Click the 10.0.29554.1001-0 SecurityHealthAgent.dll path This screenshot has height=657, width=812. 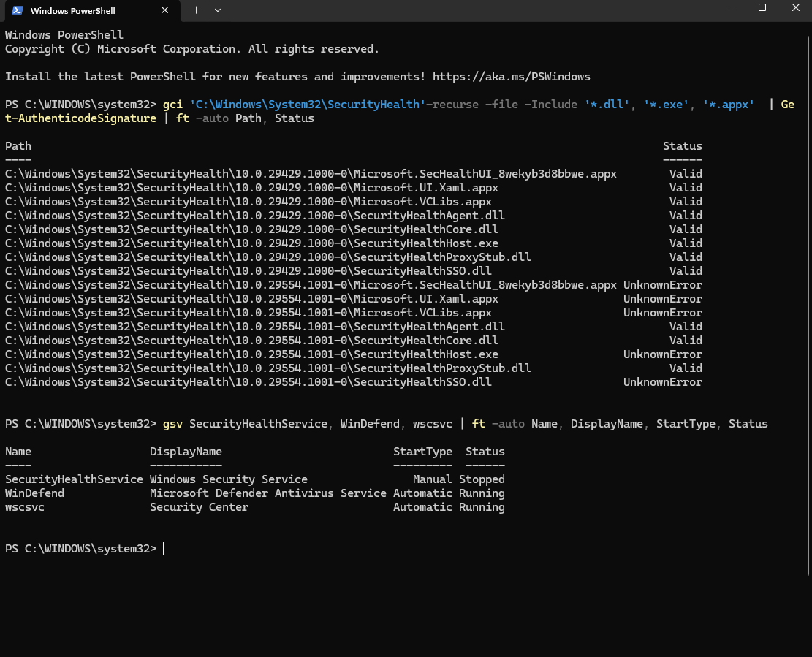pos(255,327)
